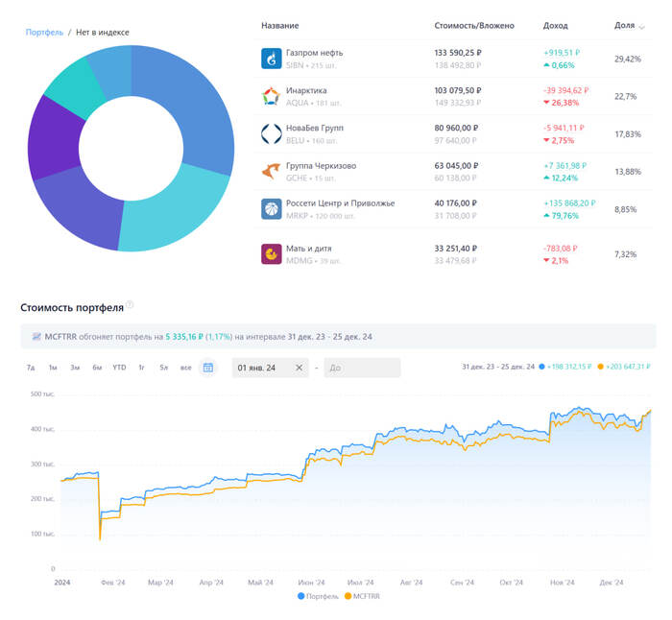
Task: Click the Инарктика AQUA logo icon
Action: [271, 96]
